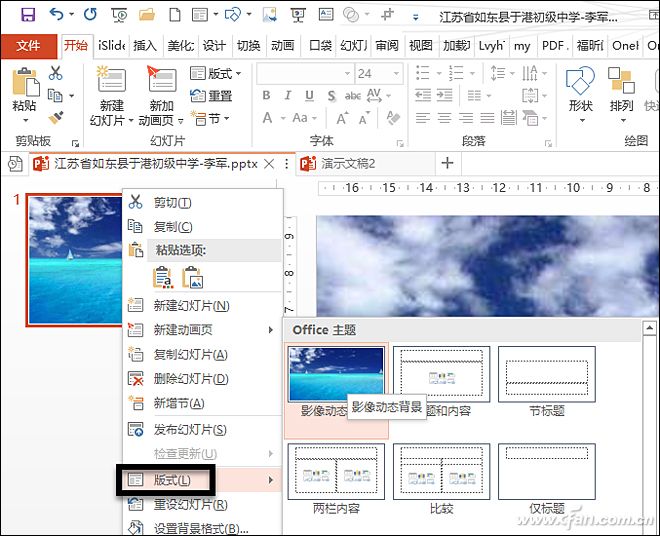
Task: Select 新增节(A) in context menu
Action: (202, 403)
